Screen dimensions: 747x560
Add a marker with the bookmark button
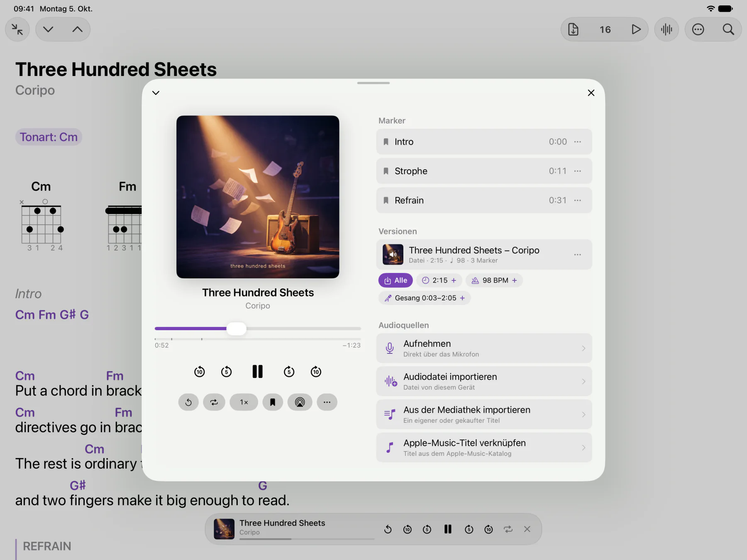point(273,402)
